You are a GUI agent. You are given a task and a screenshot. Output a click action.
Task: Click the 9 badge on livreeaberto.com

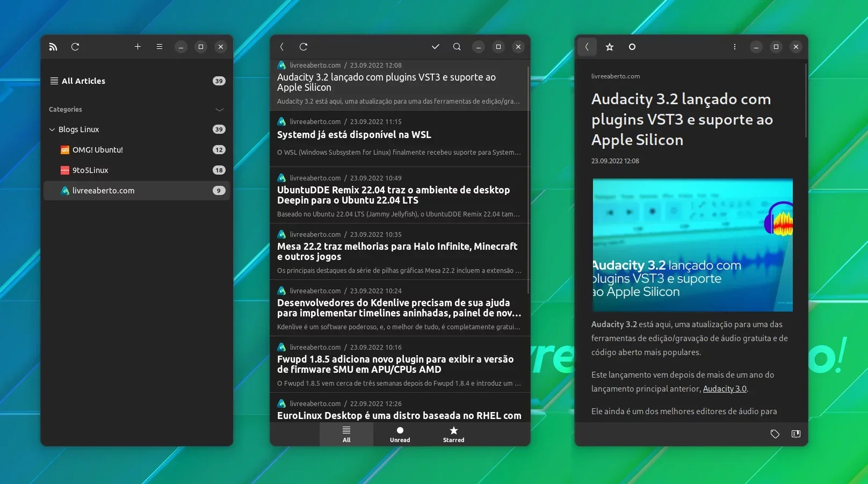[219, 191]
